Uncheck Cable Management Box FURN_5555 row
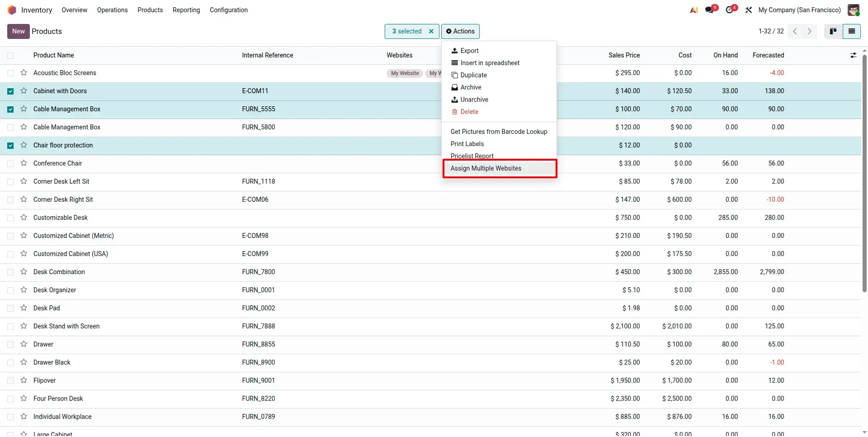This screenshot has height=437, width=868. click(10, 109)
